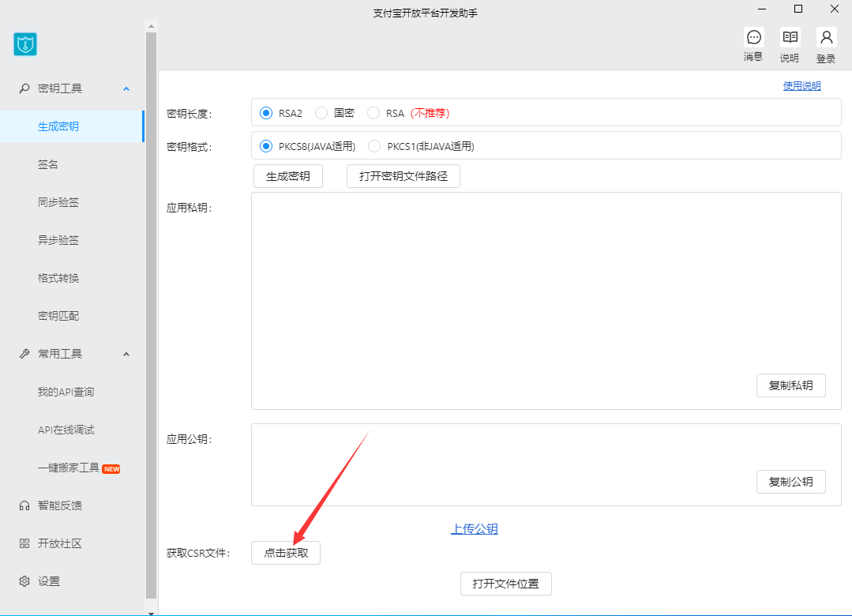Open the 使用说明 link

[x=801, y=86]
